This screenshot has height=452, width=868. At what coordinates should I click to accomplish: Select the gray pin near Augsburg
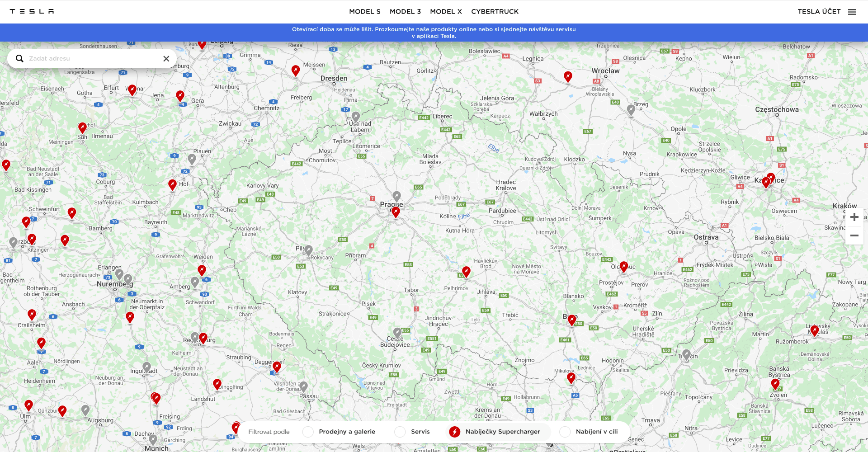(x=85, y=410)
